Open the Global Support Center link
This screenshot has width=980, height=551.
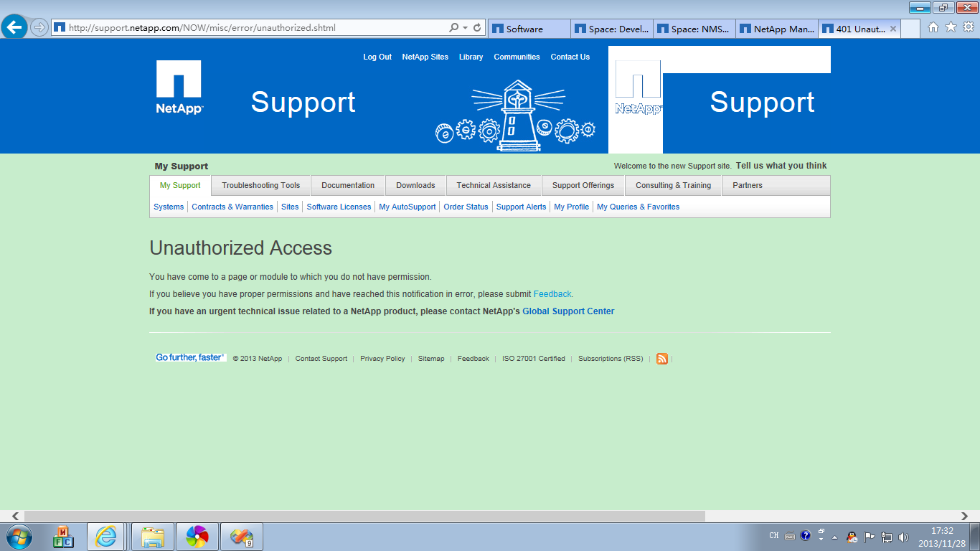(x=568, y=311)
